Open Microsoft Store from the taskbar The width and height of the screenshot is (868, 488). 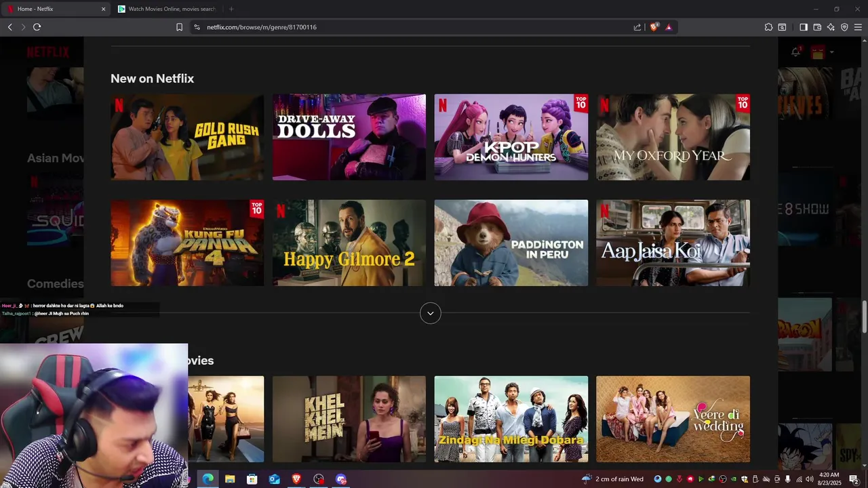(252, 479)
